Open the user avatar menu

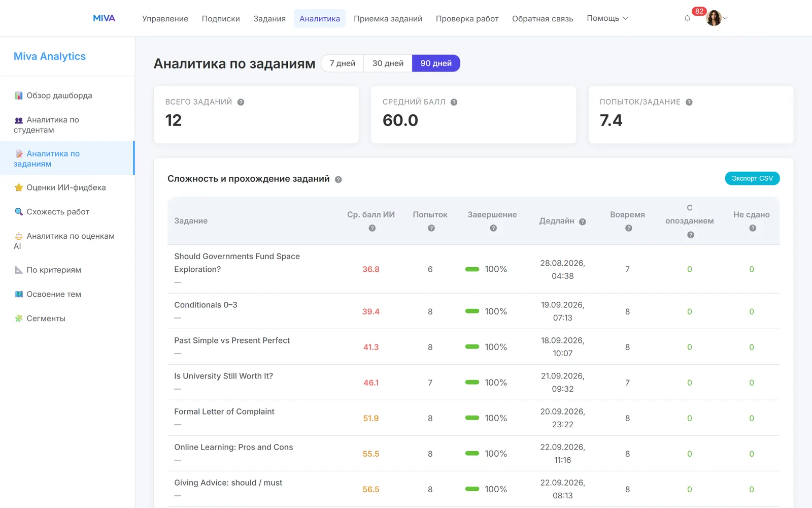tap(717, 18)
